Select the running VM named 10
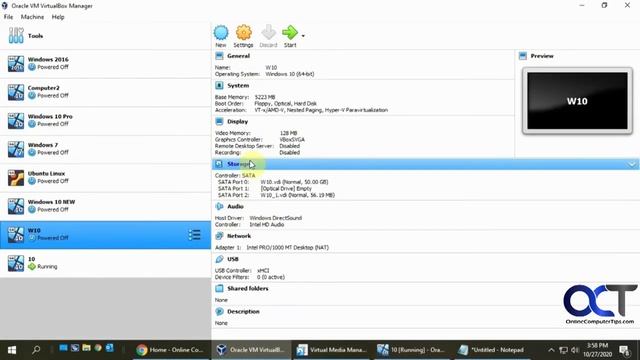Viewport: 640px width, 360px height. [105, 263]
